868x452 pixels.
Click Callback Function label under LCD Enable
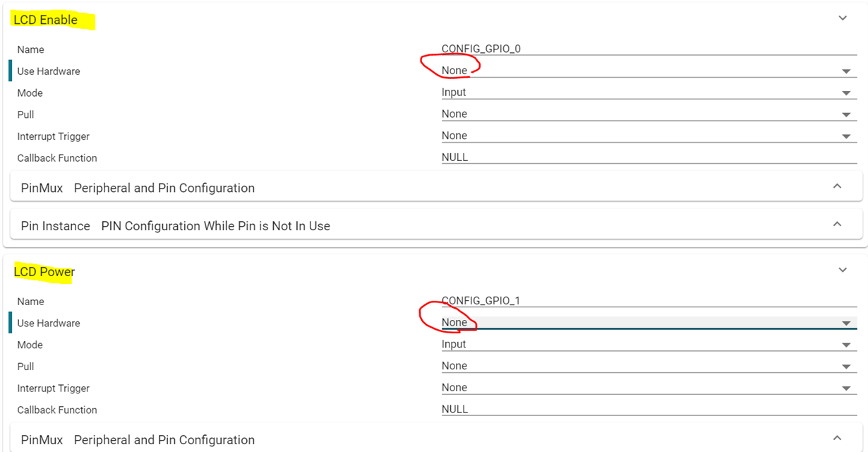(57, 158)
